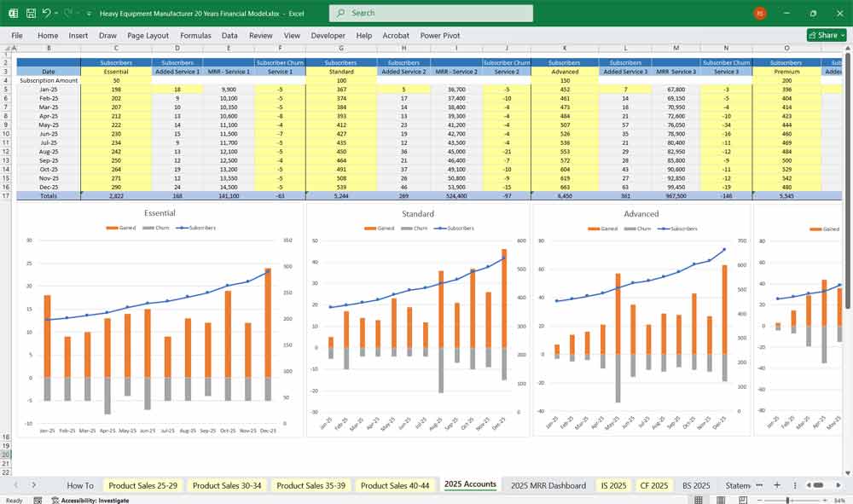Image resolution: width=853 pixels, height=504 pixels.
Task: Open the Power Pivot tab
Action: click(440, 36)
